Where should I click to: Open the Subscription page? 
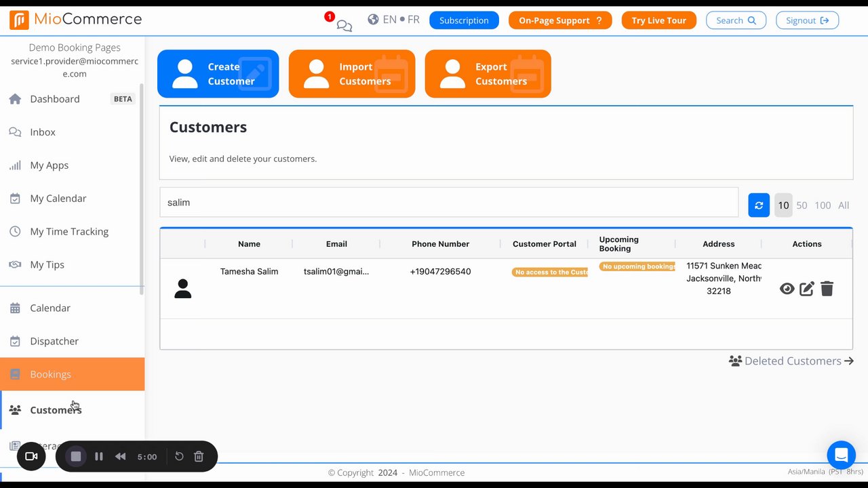(x=464, y=20)
